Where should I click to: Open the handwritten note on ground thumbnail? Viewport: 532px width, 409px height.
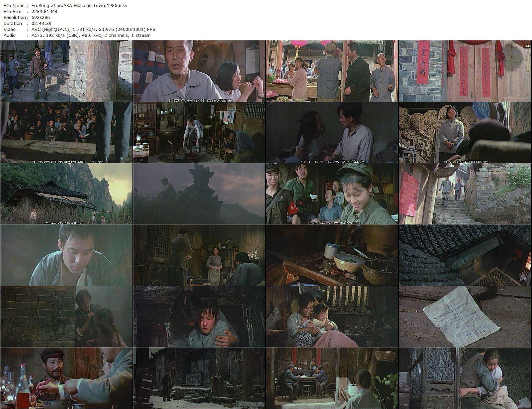pos(465,317)
